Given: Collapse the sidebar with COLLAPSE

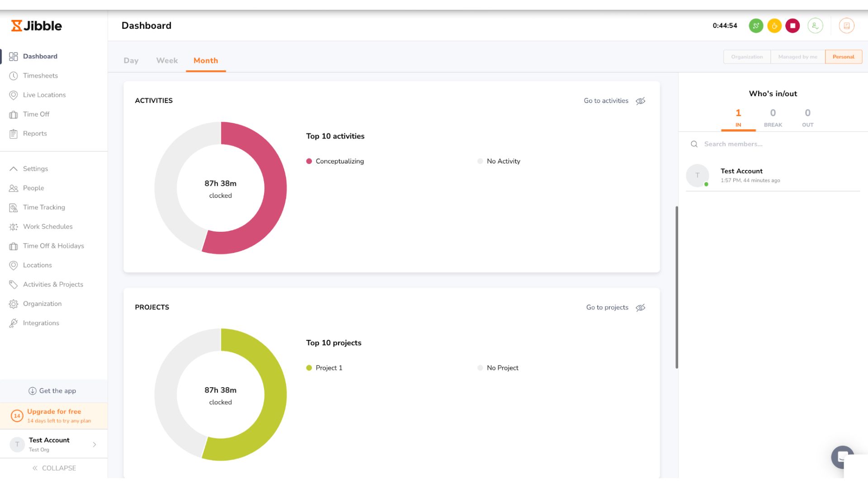Looking at the screenshot, I should click(x=54, y=468).
